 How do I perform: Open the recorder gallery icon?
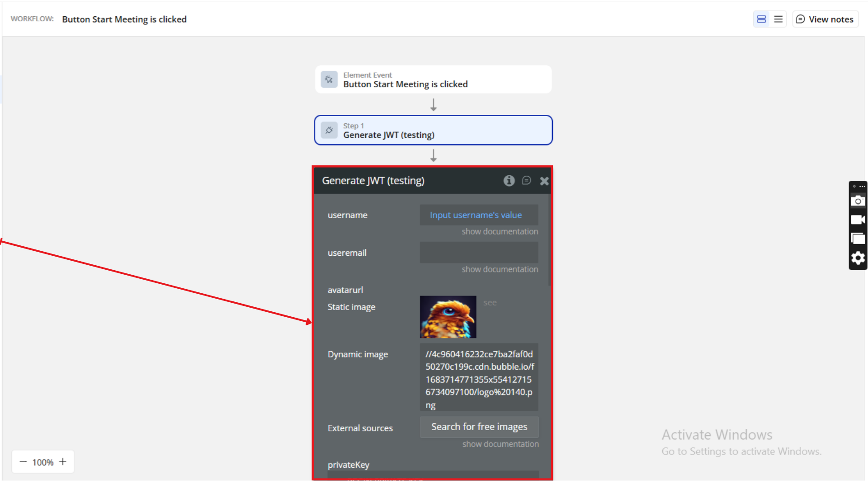(x=858, y=239)
